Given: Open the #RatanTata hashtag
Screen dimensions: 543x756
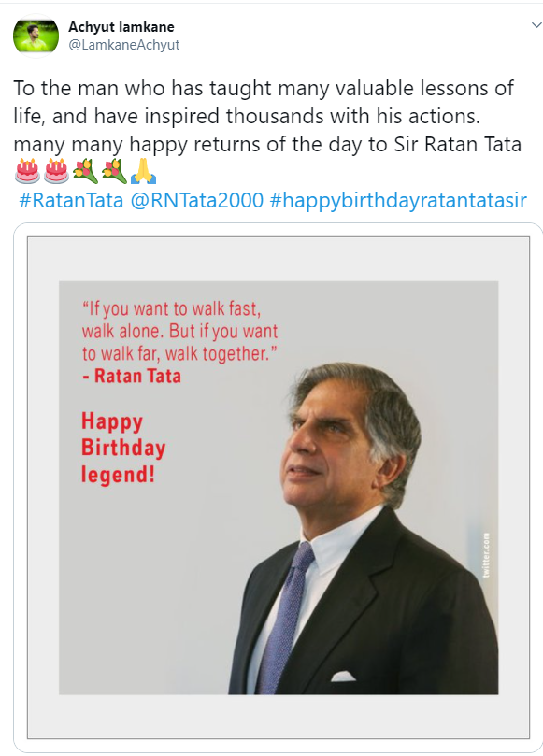Looking at the screenshot, I should click(x=71, y=200).
